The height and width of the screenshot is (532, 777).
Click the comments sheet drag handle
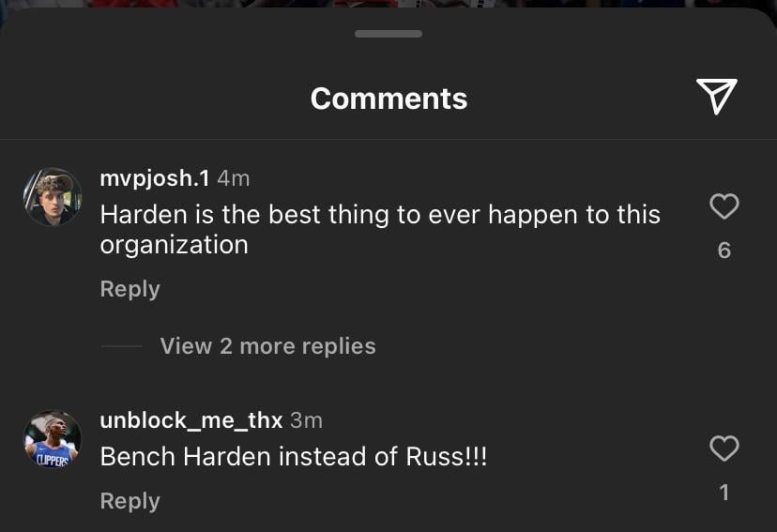(x=388, y=34)
